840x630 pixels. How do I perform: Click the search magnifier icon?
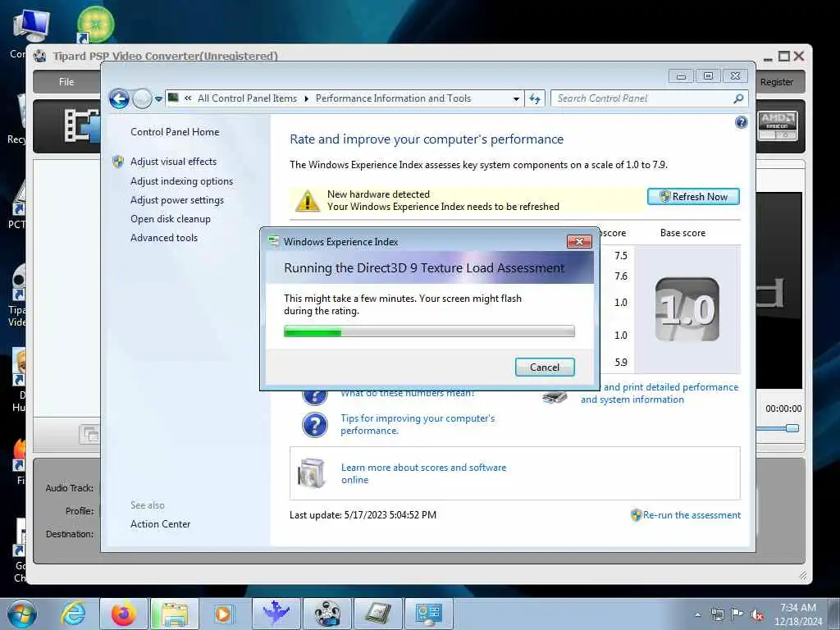click(x=738, y=98)
